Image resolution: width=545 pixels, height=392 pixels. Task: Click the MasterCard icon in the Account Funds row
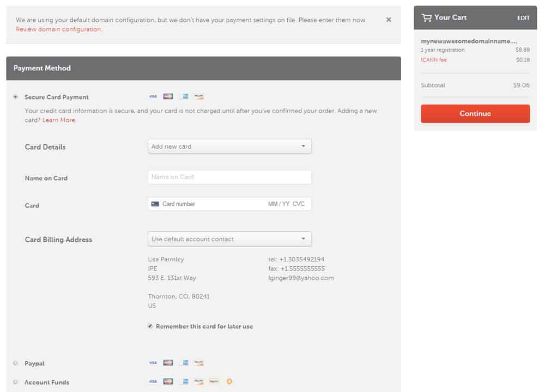pyautogui.click(x=168, y=382)
